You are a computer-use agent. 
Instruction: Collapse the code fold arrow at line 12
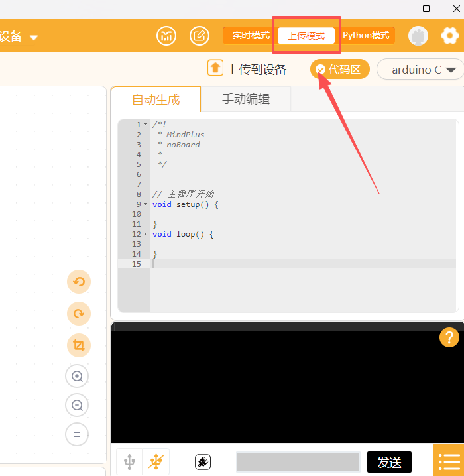[146, 234]
